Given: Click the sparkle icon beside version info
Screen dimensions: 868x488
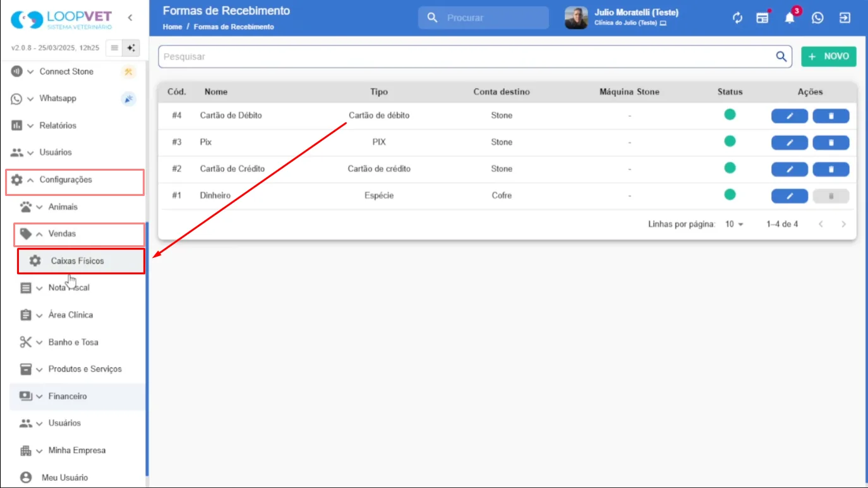Looking at the screenshot, I should click(131, 48).
